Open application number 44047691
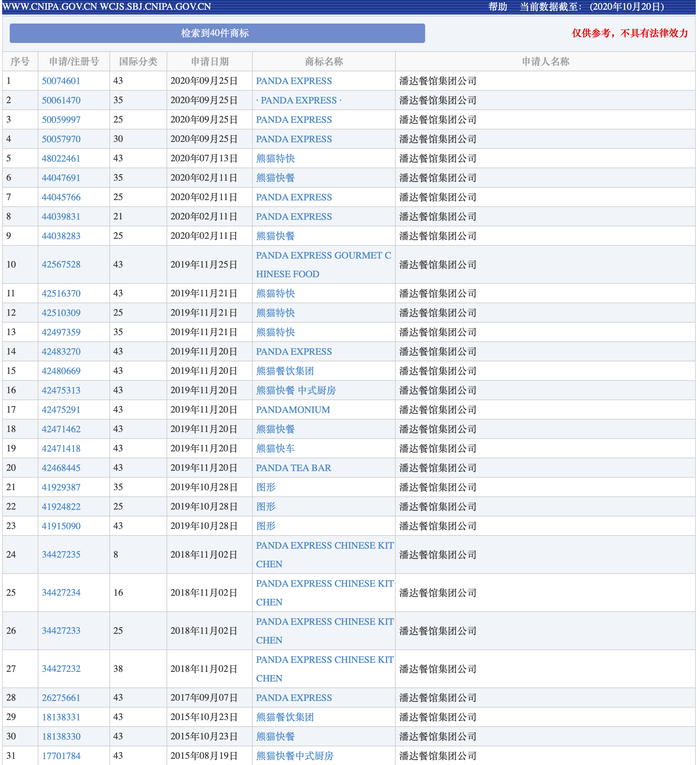The image size is (700, 765). (61, 178)
